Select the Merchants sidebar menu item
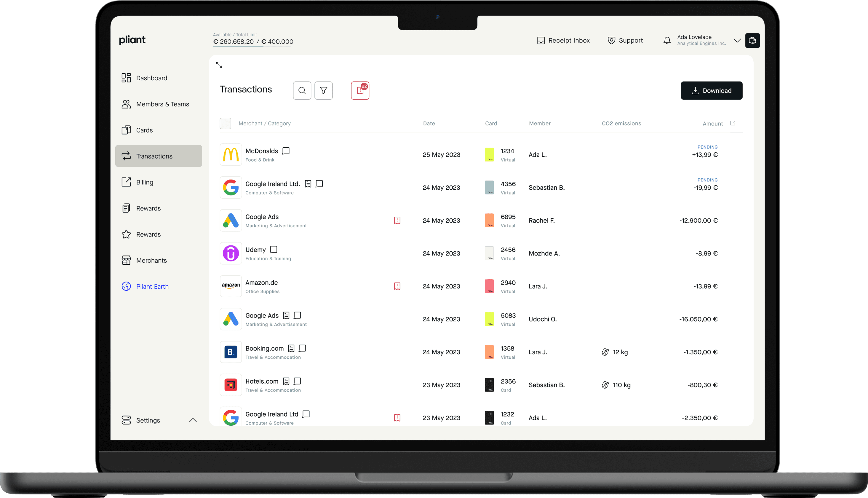Viewport: 868px width, 498px height. pyautogui.click(x=150, y=260)
